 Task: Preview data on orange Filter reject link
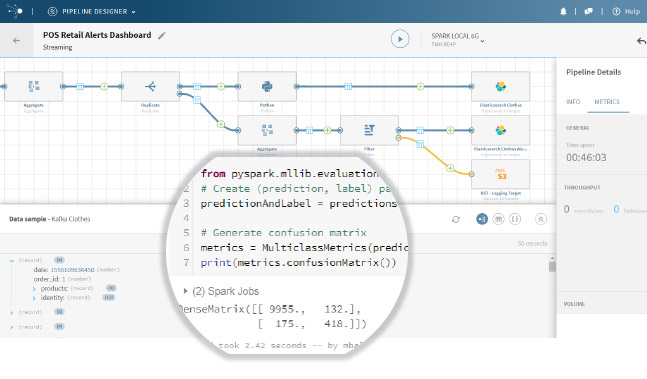420,144
